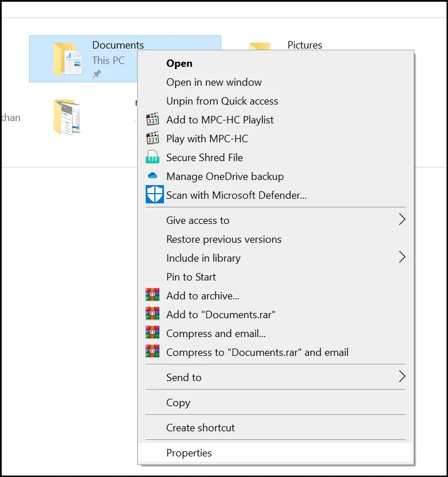The width and height of the screenshot is (448, 477).
Task: Open the Include in library entry
Action: click(x=276, y=258)
